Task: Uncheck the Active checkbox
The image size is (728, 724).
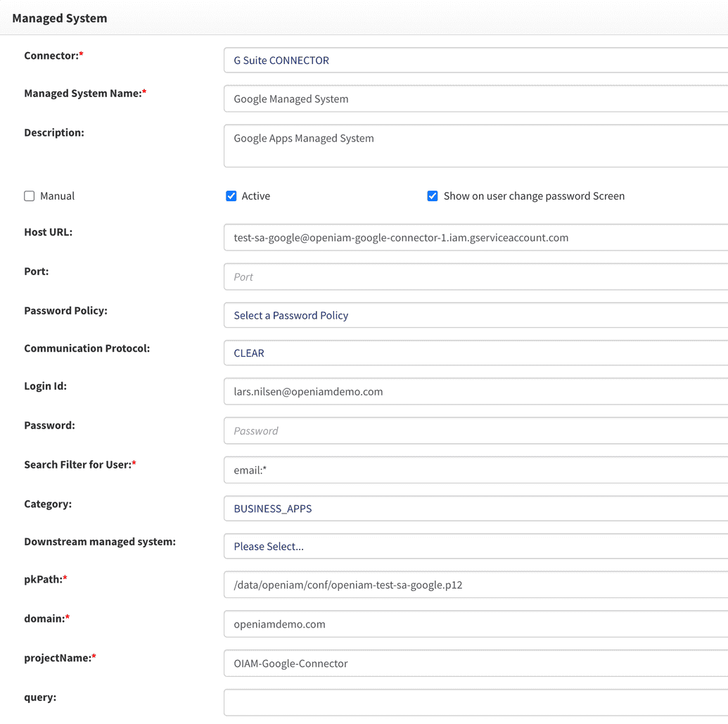Action: 231,196
